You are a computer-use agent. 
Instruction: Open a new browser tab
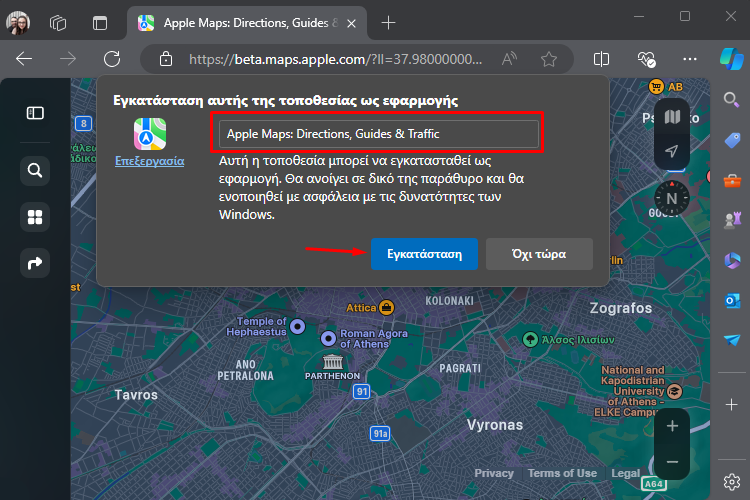[388, 22]
